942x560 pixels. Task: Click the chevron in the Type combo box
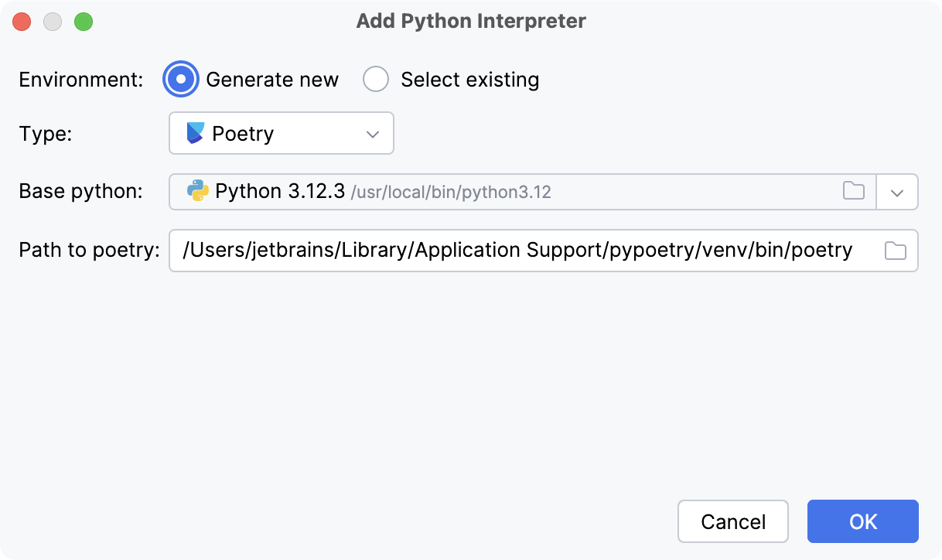pyautogui.click(x=373, y=134)
